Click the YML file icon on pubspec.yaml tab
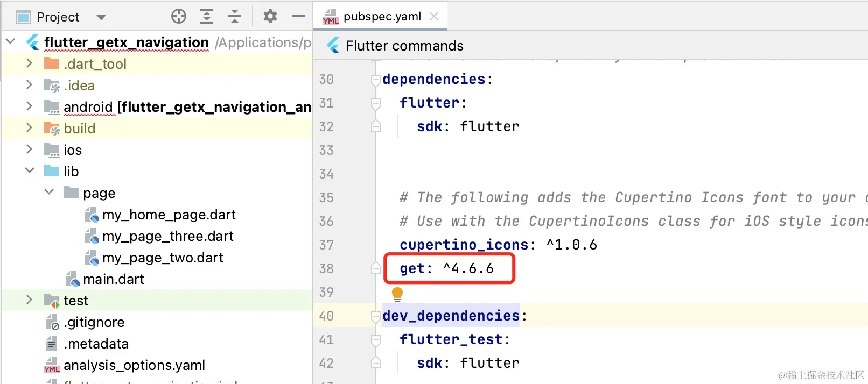Image resolution: width=868 pixels, height=384 pixels. 331,17
